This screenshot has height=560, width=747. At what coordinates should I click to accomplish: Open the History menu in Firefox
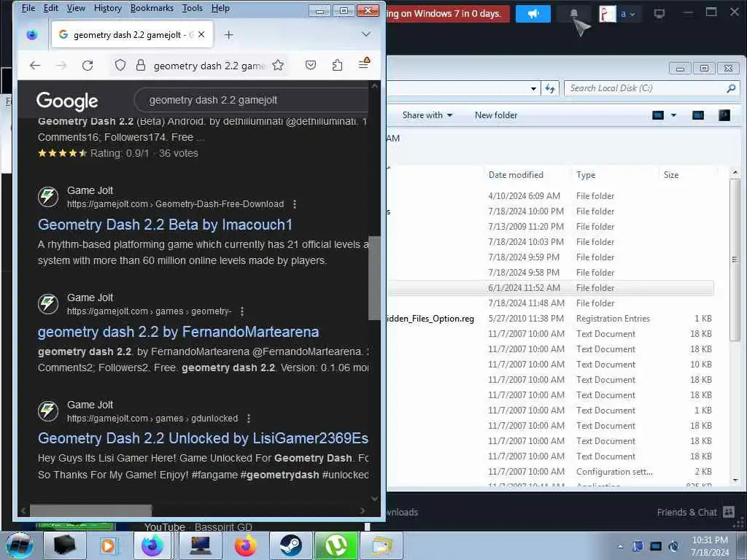tap(108, 8)
